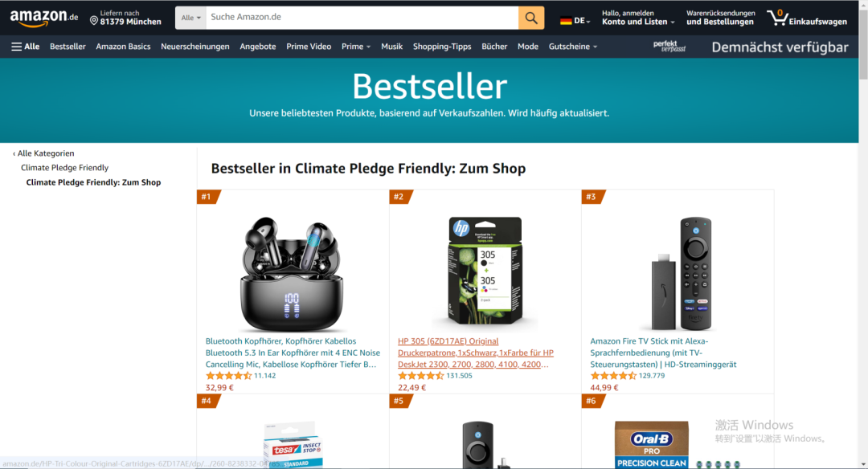Expand the Konto und Listen menu
This screenshot has width=868, height=469.
click(638, 22)
